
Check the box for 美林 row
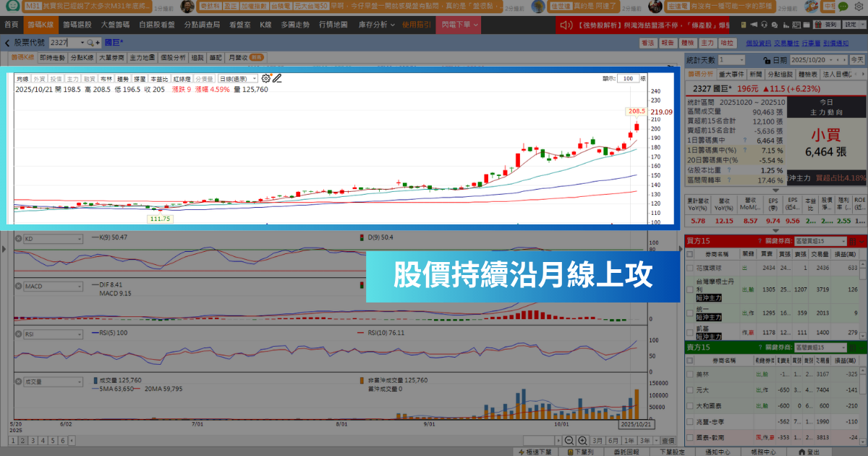[x=690, y=374]
